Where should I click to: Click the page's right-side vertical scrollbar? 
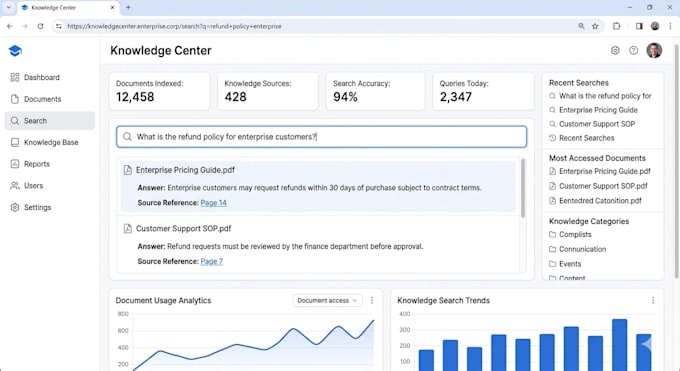point(677,161)
